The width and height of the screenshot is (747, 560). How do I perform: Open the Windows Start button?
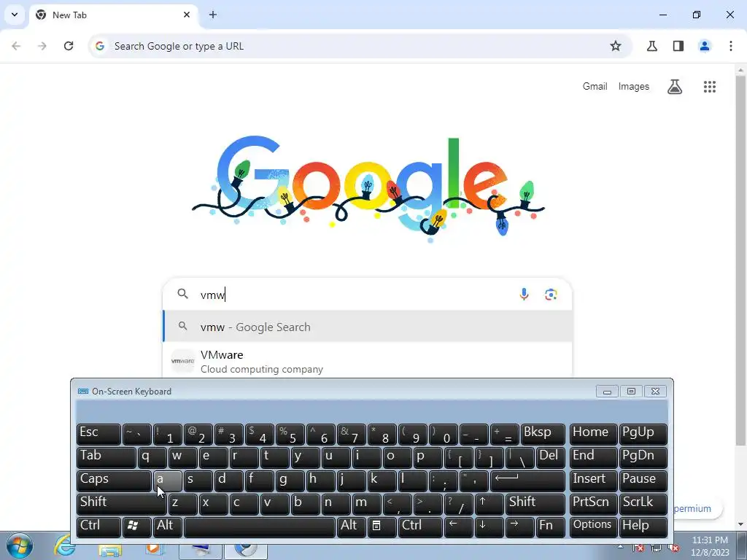click(20, 547)
